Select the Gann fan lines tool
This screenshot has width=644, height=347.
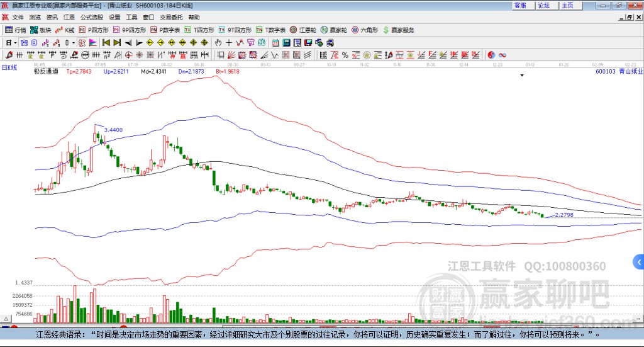[x=231, y=55]
